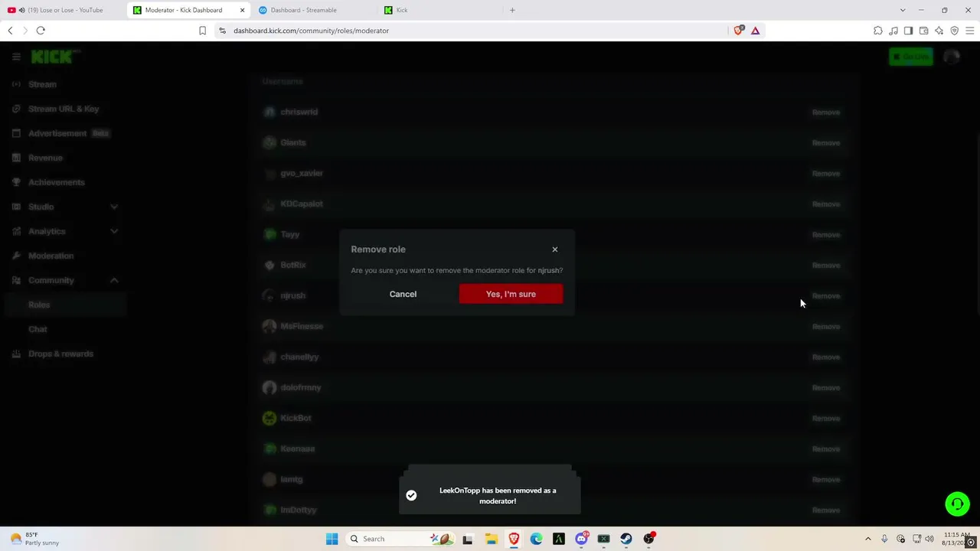980x551 pixels.
Task: Open Microsoft Edge from the taskbar
Action: [537, 539]
